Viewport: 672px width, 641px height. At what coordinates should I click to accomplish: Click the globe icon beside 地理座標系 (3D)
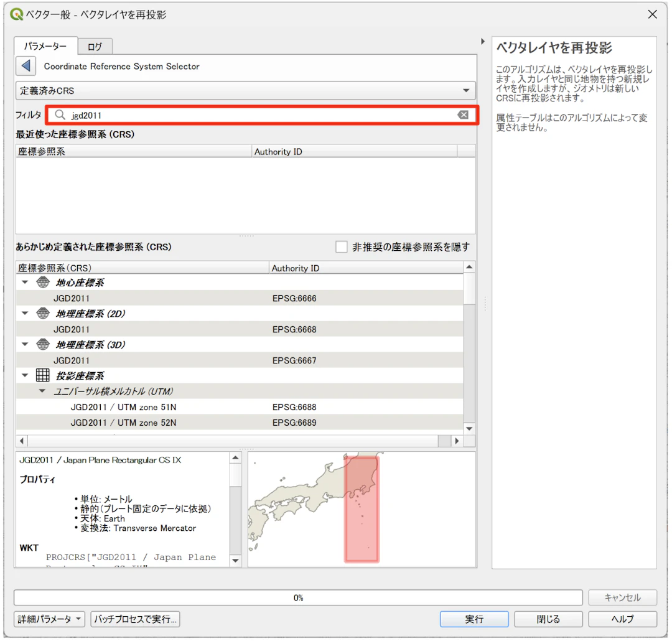coord(43,344)
